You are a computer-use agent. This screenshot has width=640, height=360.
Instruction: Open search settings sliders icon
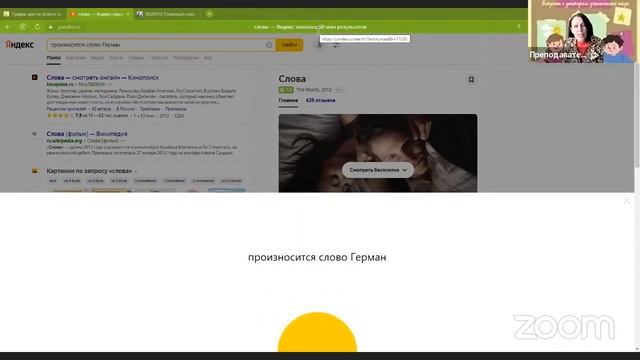(336, 45)
